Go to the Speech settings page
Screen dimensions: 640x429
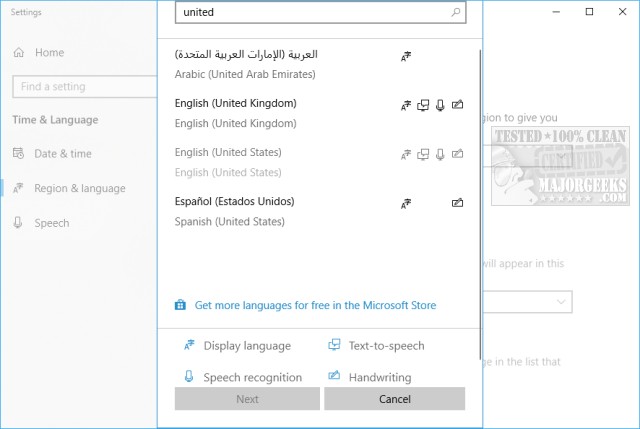coord(51,223)
